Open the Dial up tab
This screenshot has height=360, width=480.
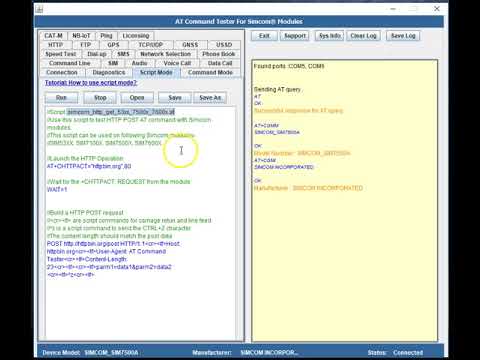pos(97,54)
